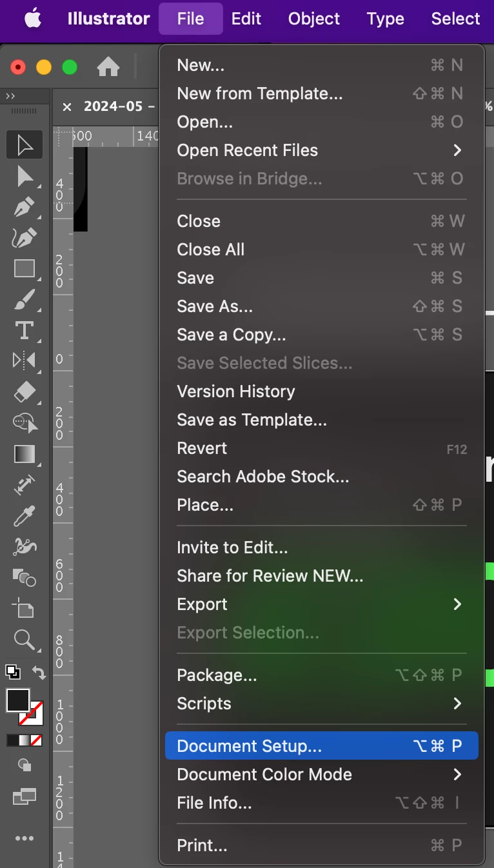Click Default Fill and Stroke icon
The width and height of the screenshot is (494, 868).
point(12,671)
